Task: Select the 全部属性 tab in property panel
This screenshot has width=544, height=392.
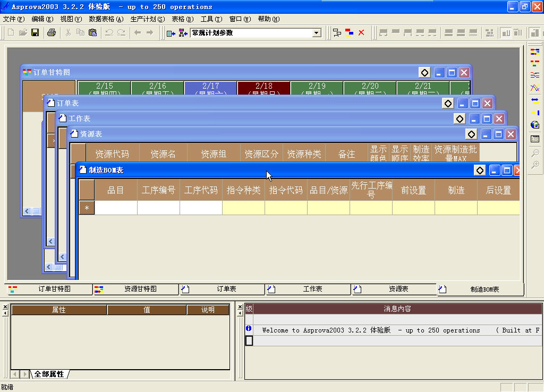Action: 49,374
